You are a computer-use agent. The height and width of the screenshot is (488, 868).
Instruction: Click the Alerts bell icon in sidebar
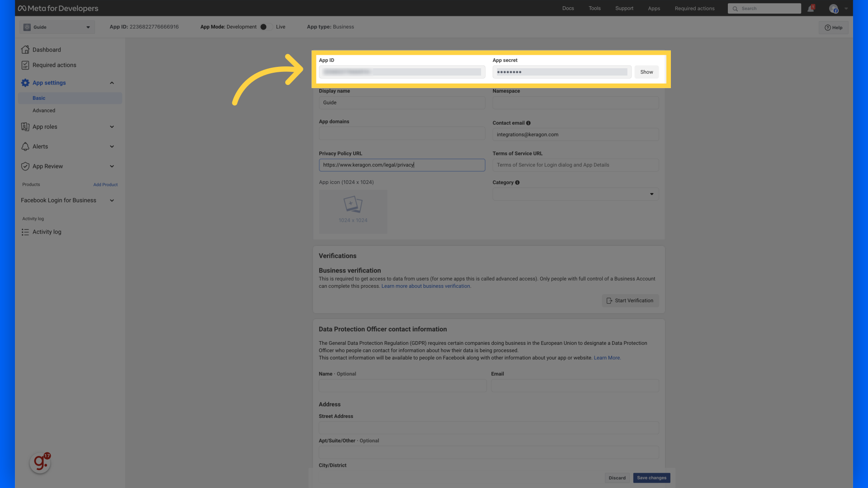coord(25,146)
